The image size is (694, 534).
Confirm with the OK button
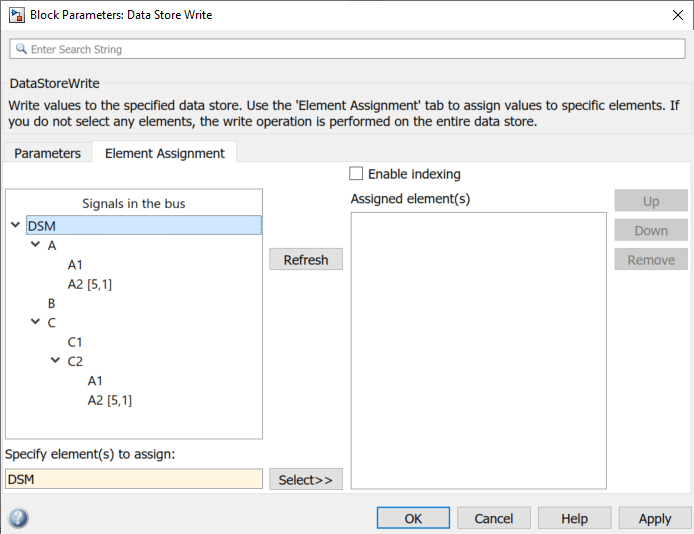point(413,518)
